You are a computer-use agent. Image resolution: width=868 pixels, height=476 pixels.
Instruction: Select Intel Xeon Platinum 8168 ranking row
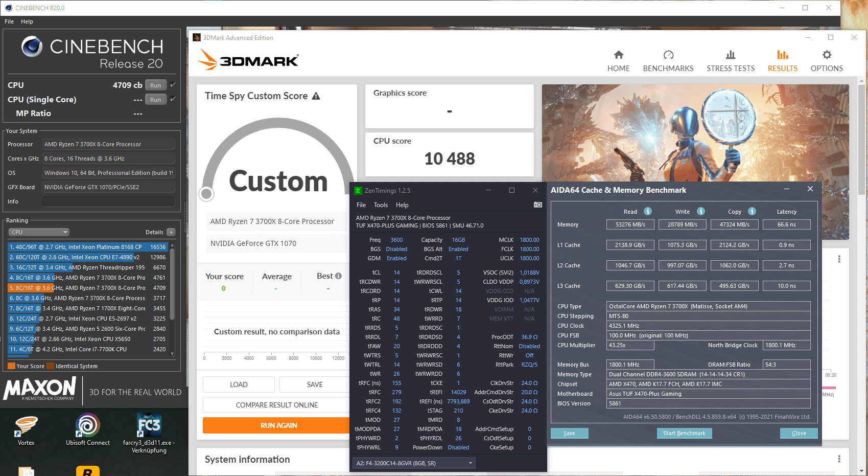88,247
